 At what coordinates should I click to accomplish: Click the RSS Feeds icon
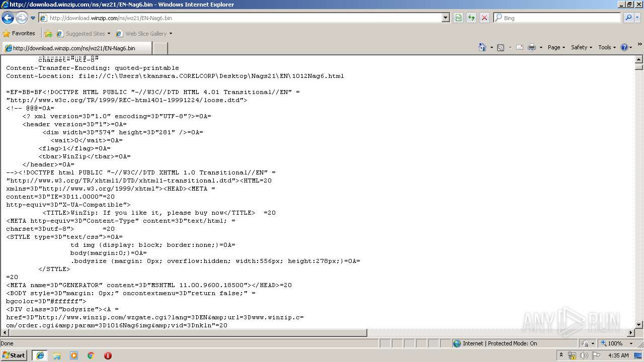501,47
